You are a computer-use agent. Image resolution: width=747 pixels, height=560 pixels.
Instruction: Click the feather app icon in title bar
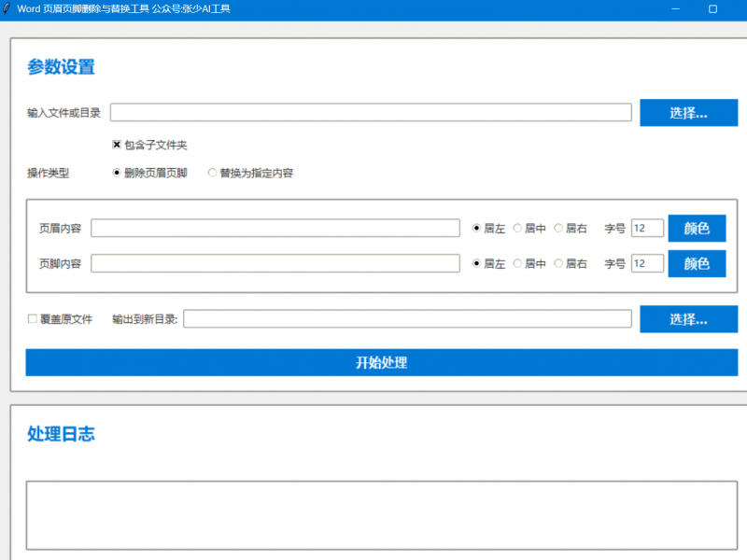click(7, 8)
